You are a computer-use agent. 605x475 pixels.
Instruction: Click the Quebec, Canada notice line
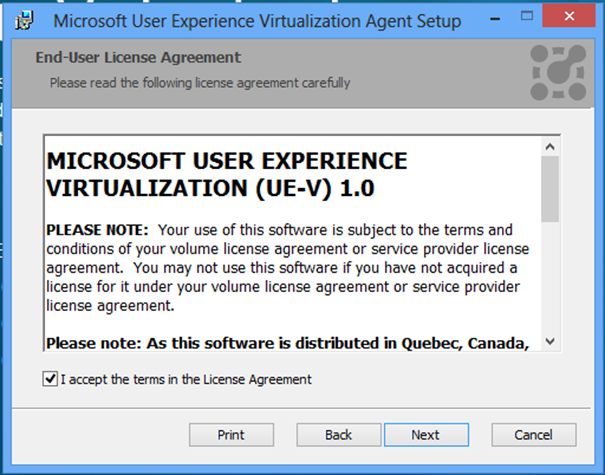click(x=287, y=343)
